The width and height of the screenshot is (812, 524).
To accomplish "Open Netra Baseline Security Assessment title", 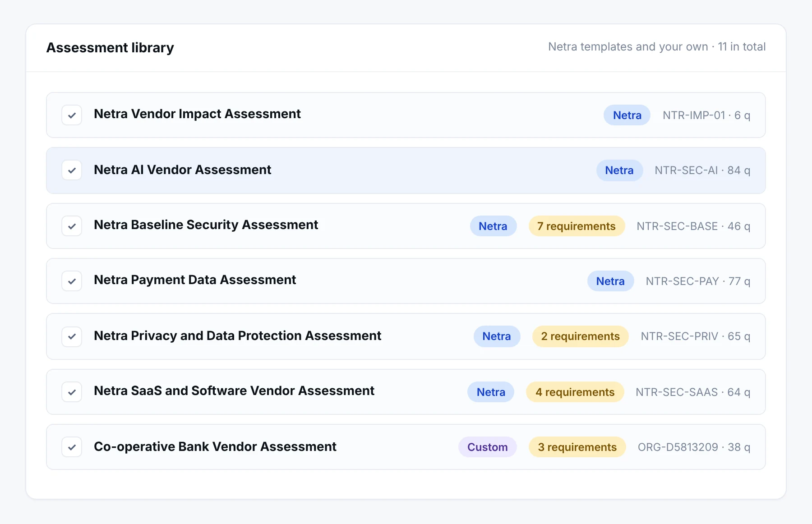I will point(206,225).
